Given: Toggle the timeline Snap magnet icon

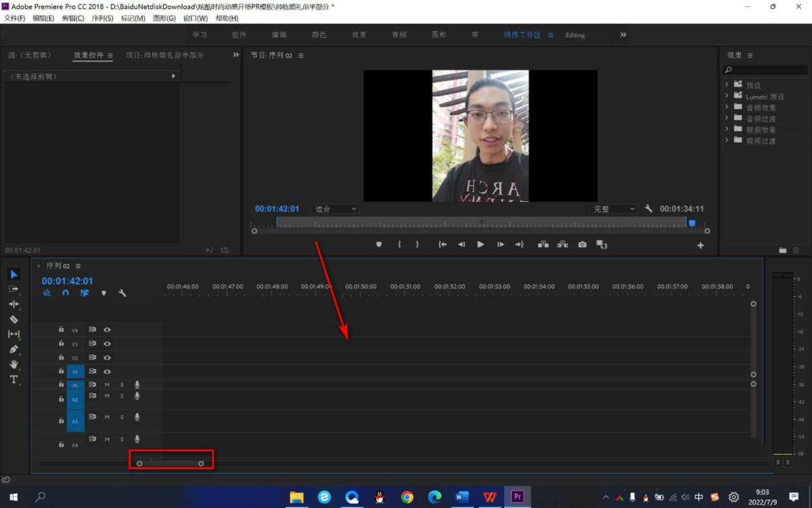Looking at the screenshot, I should pos(66,293).
